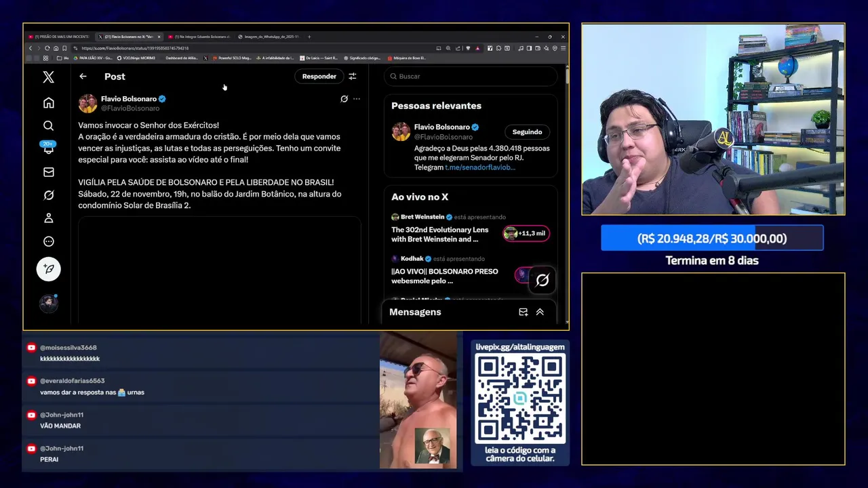Open the Flavio Bolsonaro name on the post
This screenshot has width=868, height=488.
click(x=129, y=99)
